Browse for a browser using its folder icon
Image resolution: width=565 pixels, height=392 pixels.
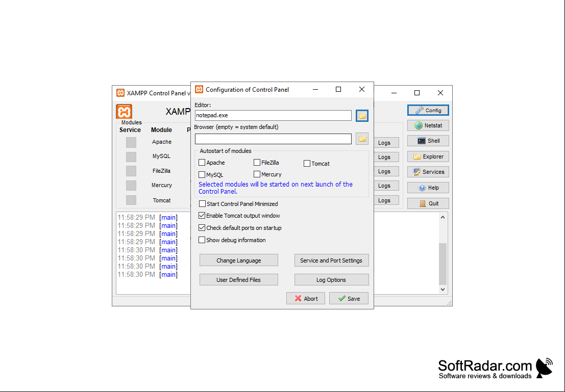pos(362,139)
